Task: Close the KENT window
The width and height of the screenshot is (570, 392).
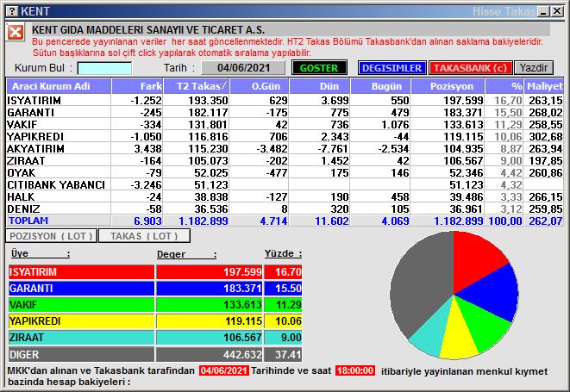Action: coord(557,11)
